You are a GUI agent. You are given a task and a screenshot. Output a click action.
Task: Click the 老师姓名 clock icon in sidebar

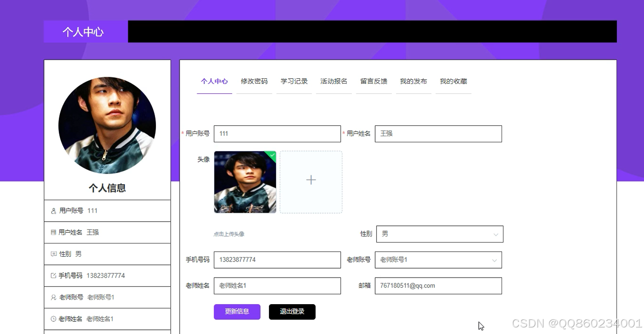tap(53, 319)
